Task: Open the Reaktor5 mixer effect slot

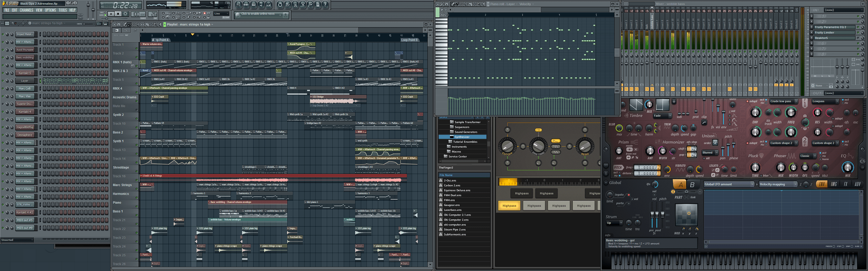Action: [834, 38]
